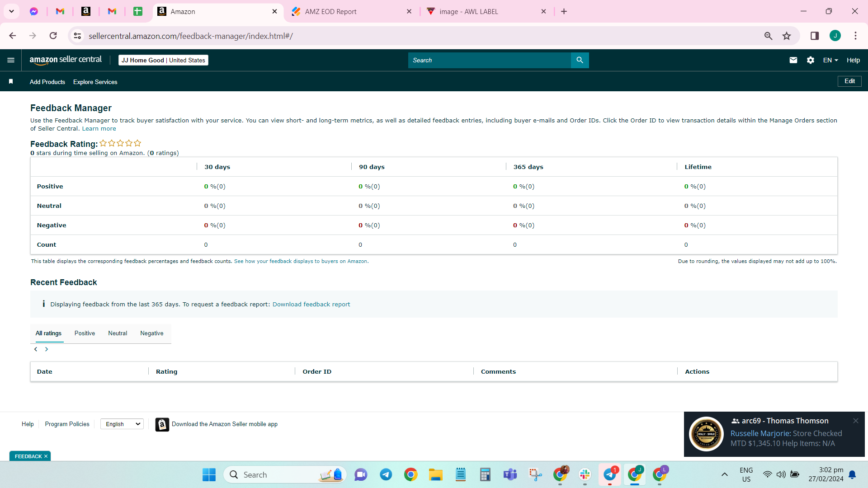Switch to the Positive feedback tab

point(85,333)
